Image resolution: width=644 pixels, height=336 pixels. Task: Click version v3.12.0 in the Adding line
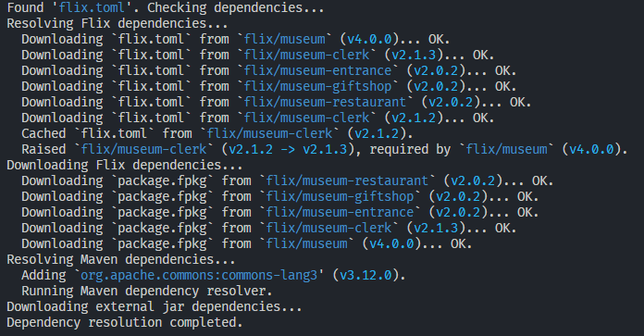365,275
